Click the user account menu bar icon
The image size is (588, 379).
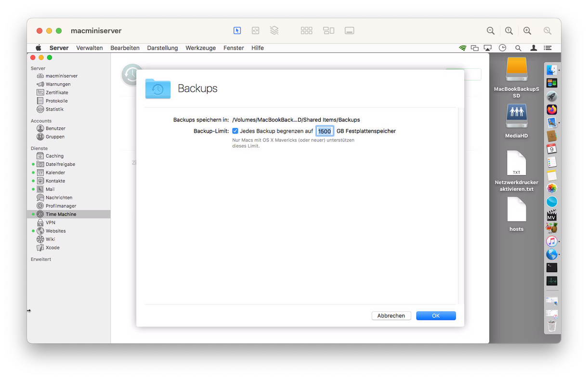coord(534,48)
